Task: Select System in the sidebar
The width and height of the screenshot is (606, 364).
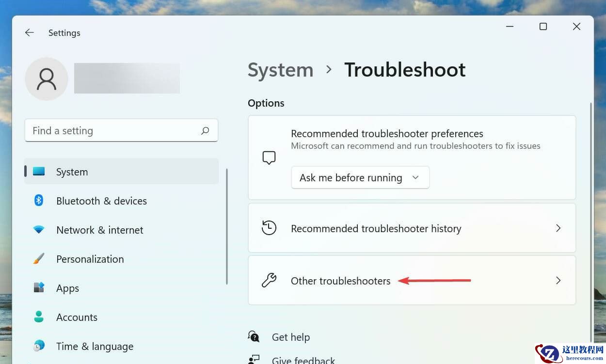Action: coord(122,172)
